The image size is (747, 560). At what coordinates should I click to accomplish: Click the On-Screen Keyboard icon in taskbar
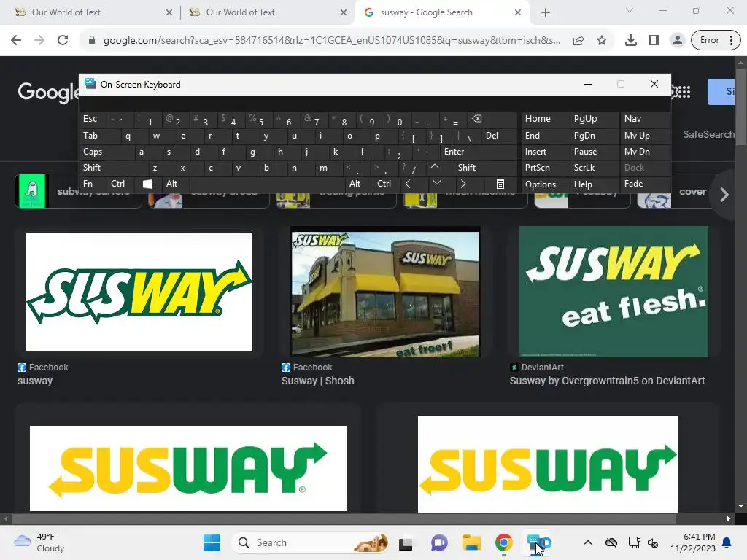(538, 542)
